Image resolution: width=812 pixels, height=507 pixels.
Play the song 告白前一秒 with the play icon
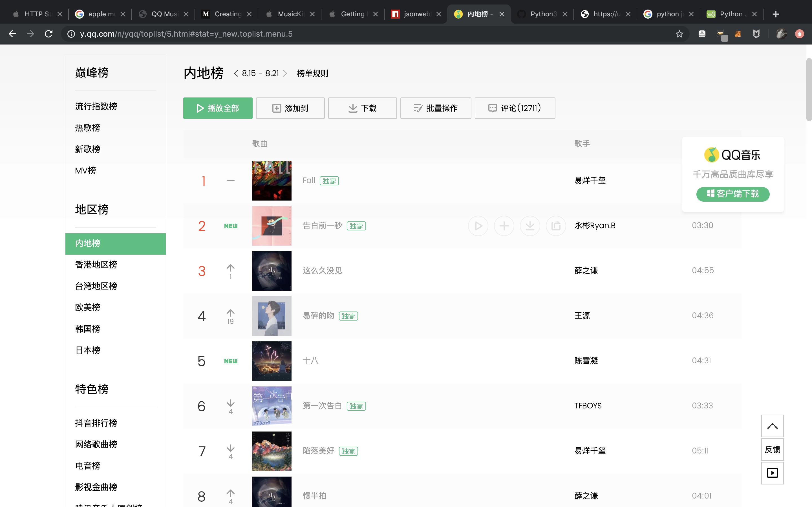[x=478, y=226]
